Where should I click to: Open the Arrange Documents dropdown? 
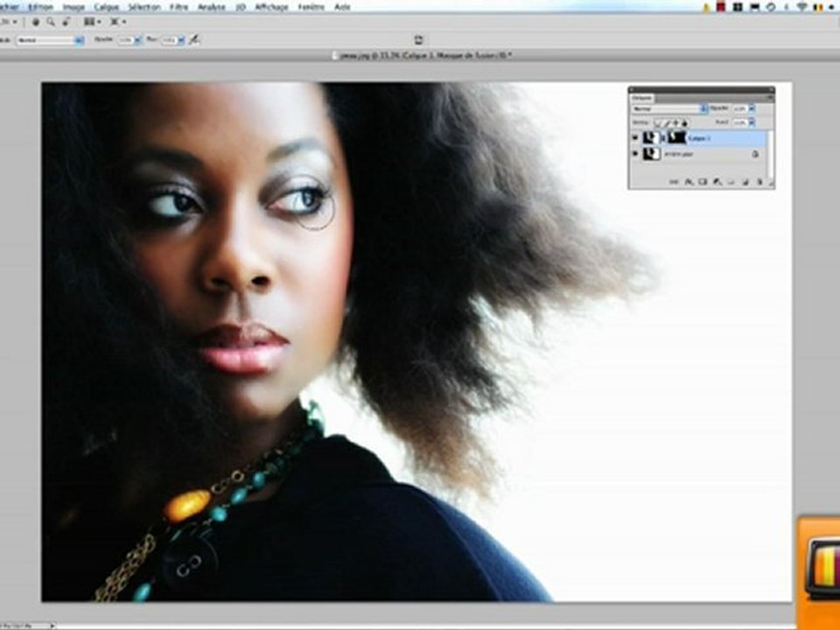point(92,22)
